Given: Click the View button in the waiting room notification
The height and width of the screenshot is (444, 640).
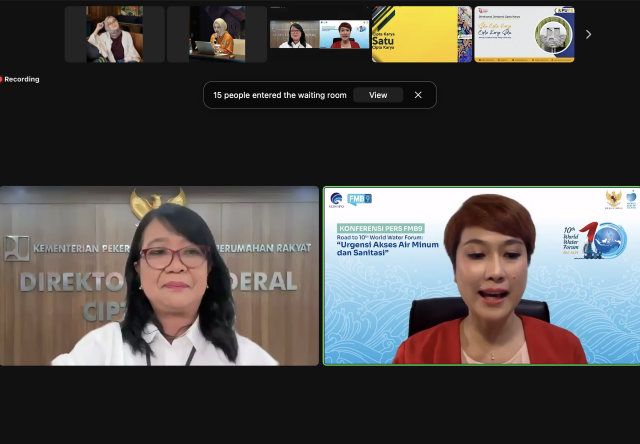Looking at the screenshot, I should (378, 95).
